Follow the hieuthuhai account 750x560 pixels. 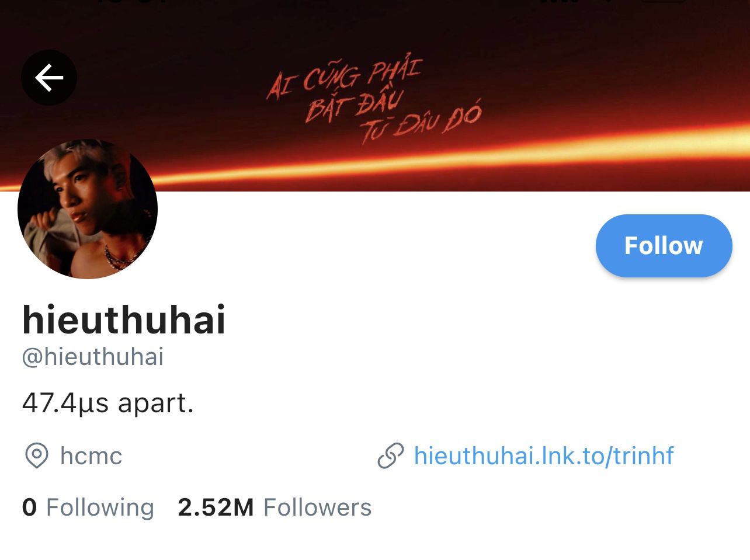pyautogui.click(x=664, y=245)
